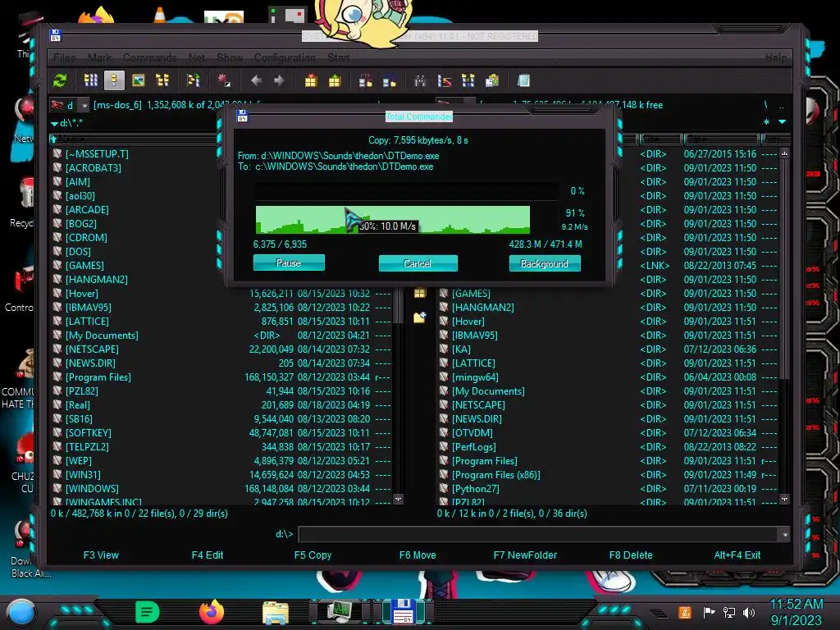This screenshot has height=630, width=840.
Task: Click the current file 0% progress bar
Action: click(407, 191)
